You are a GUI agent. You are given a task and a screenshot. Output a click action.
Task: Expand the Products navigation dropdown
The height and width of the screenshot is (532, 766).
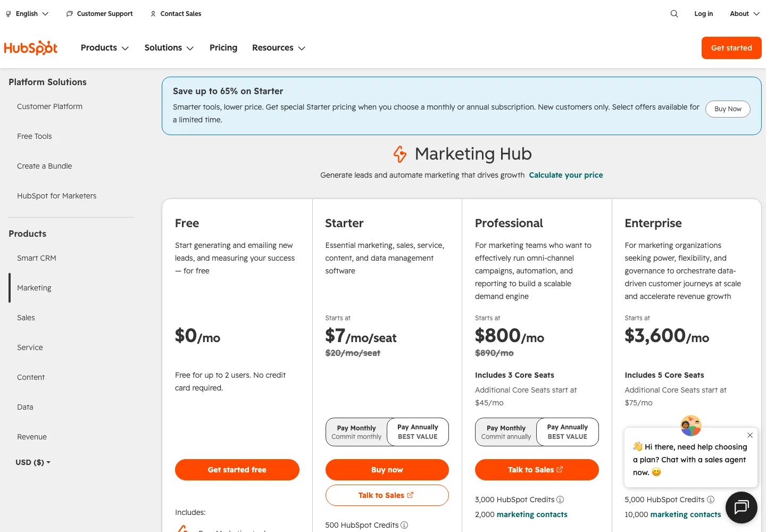pyautogui.click(x=105, y=48)
